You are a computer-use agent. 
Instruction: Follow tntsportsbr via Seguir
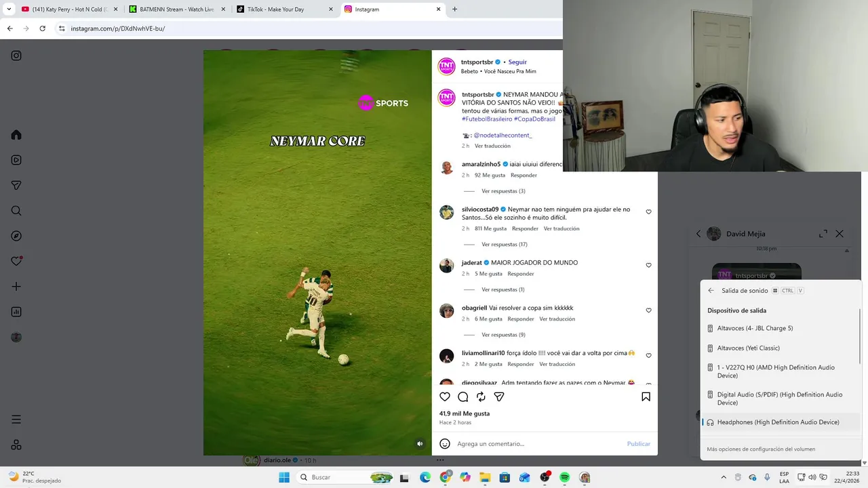[517, 62]
